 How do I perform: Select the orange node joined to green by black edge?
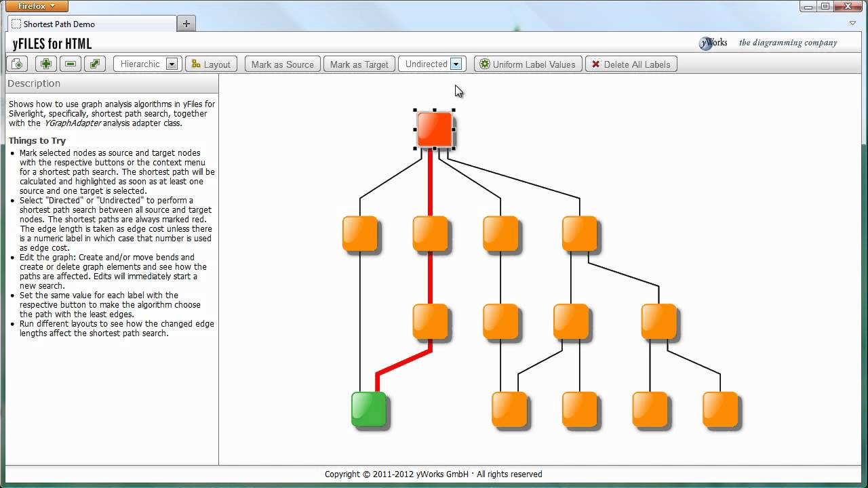[x=360, y=234]
